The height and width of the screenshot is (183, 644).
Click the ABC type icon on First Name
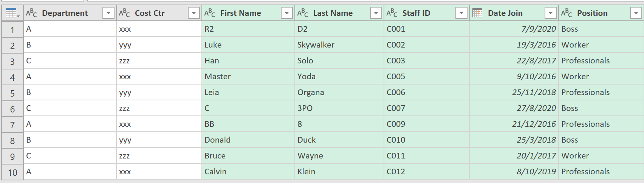point(210,13)
